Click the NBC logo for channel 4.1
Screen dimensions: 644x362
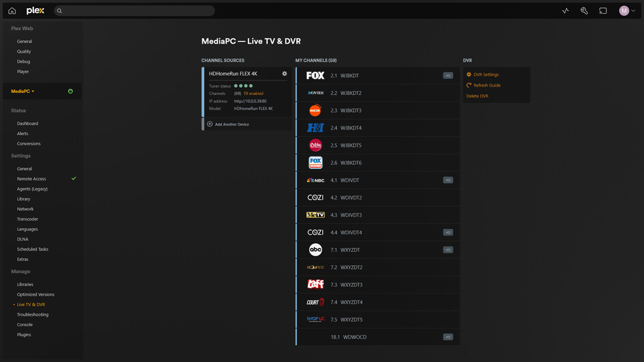316,180
